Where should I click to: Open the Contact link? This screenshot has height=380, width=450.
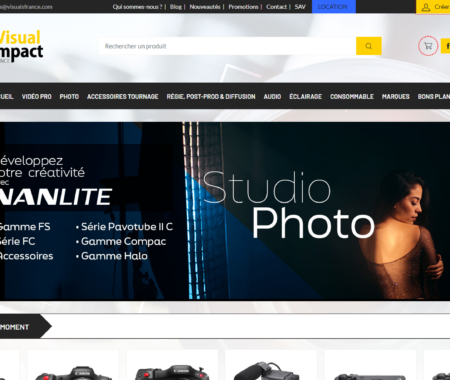(x=276, y=7)
